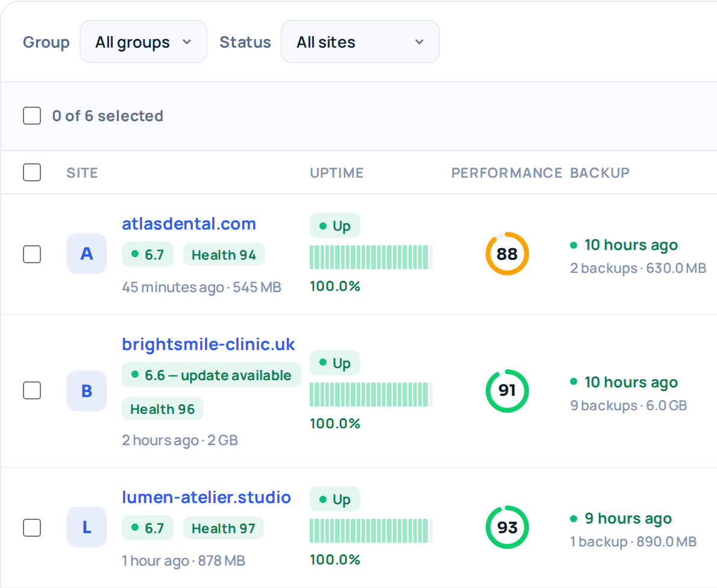Open the All sites status dropdown
Screen dimensions: 717x588
360,42
